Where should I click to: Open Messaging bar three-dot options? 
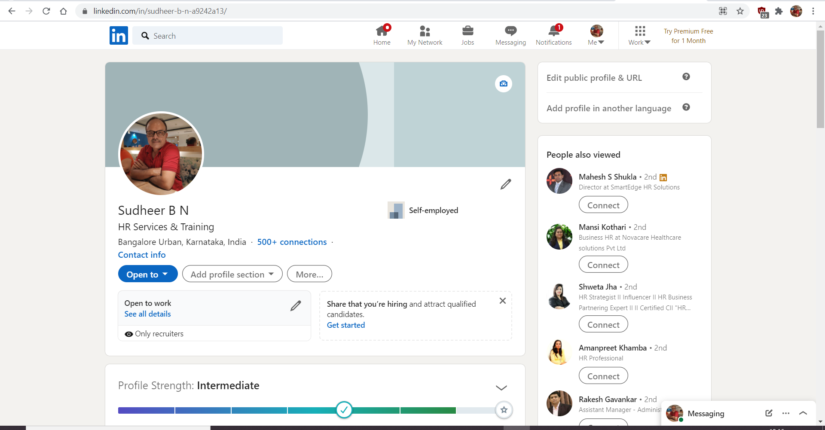pyautogui.click(x=786, y=413)
